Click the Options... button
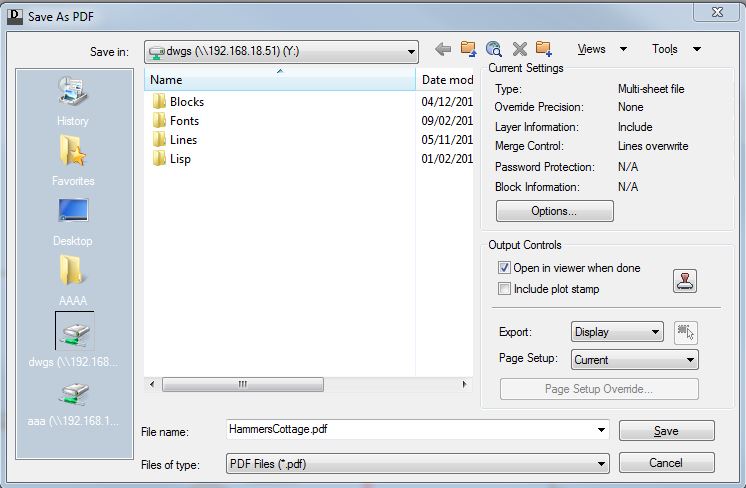Image resolution: width=746 pixels, height=488 pixels. (555, 211)
